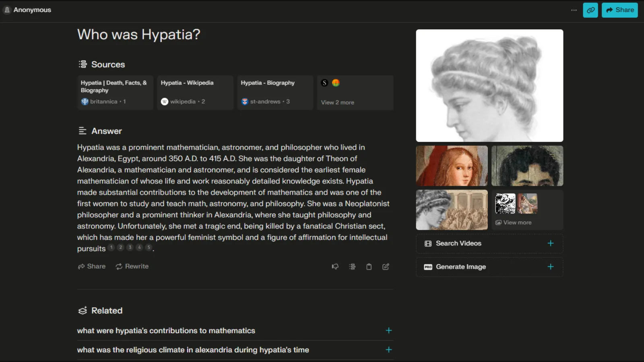Click View more images link

pos(517,222)
